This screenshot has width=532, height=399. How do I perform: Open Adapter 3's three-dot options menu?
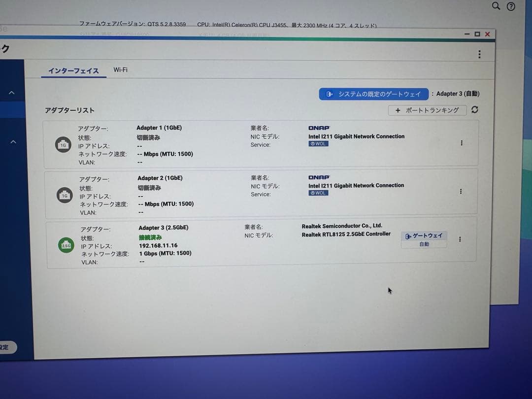[460, 239]
